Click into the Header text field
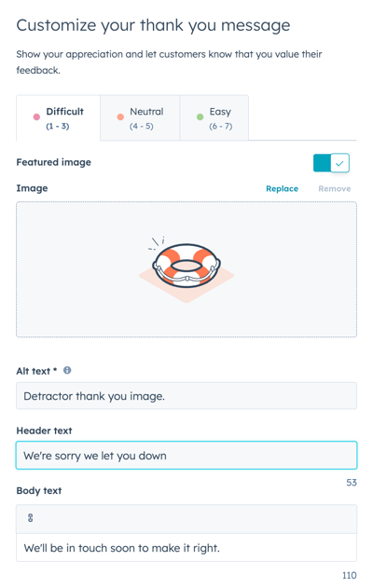This screenshot has width=373, height=588. 186,456
